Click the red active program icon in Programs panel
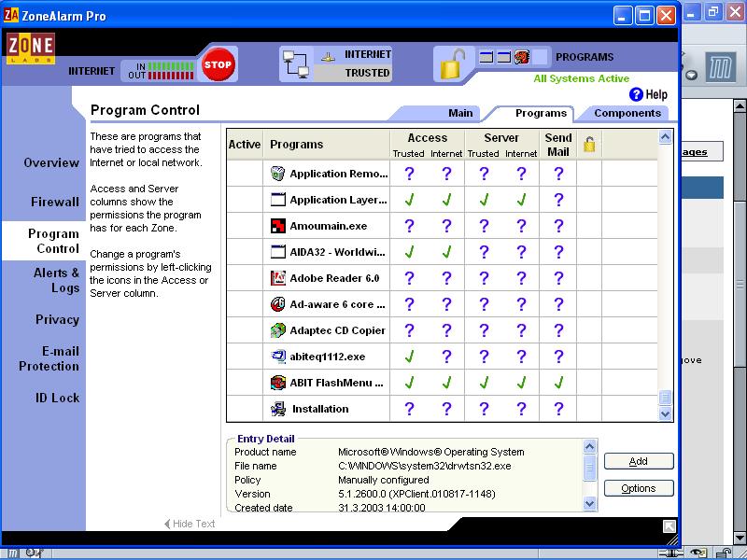 522,57
